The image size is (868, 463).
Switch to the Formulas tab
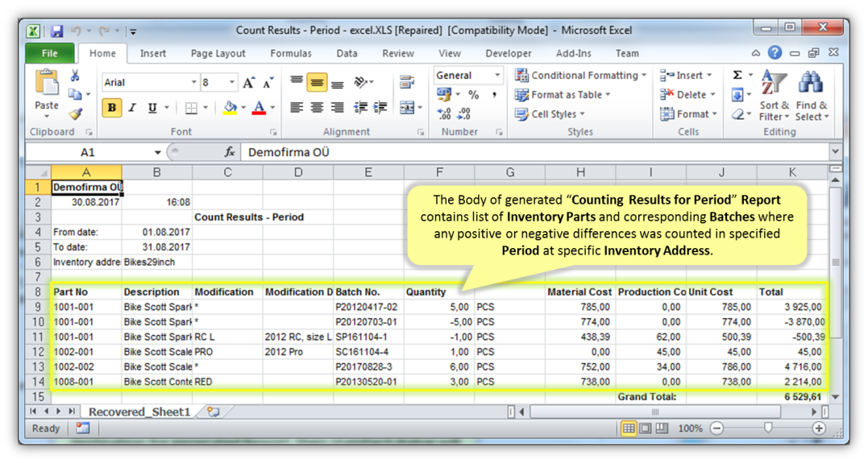point(291,54)
